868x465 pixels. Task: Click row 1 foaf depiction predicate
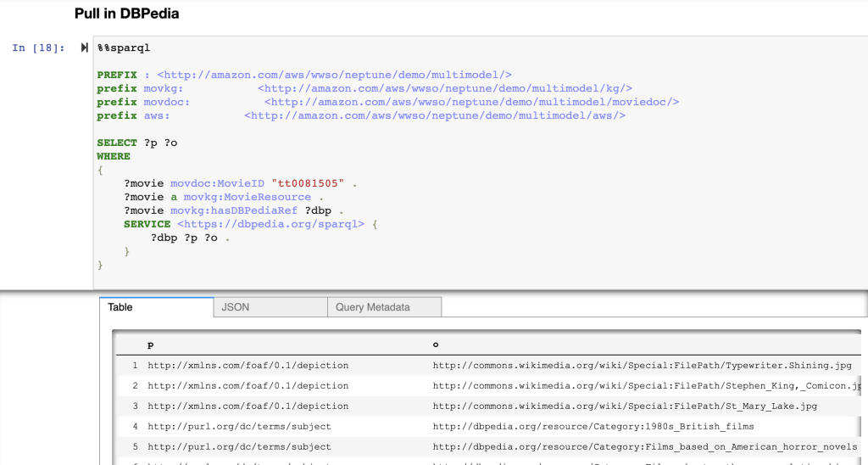pyautogui.click(x=248, y=365)
